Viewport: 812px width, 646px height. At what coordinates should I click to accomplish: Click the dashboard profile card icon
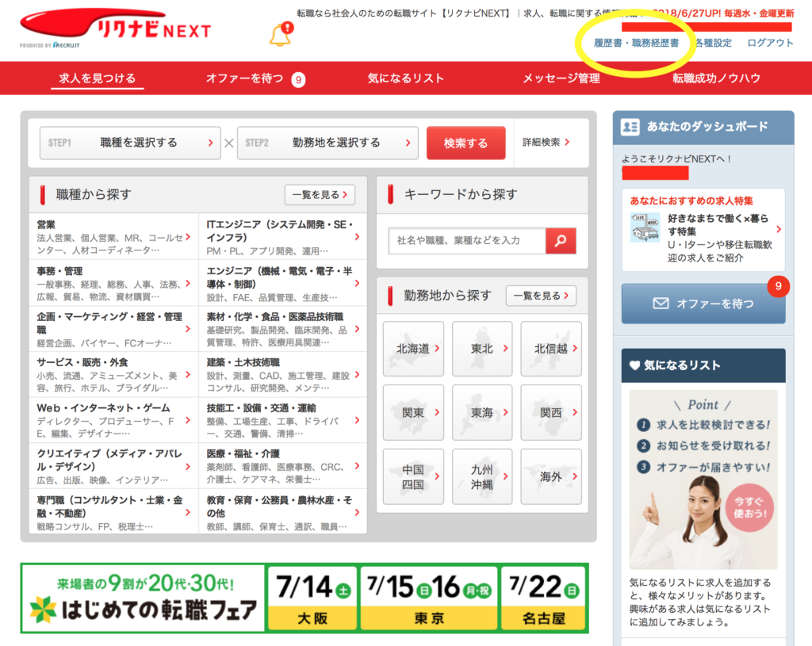[x=630, y=127]
